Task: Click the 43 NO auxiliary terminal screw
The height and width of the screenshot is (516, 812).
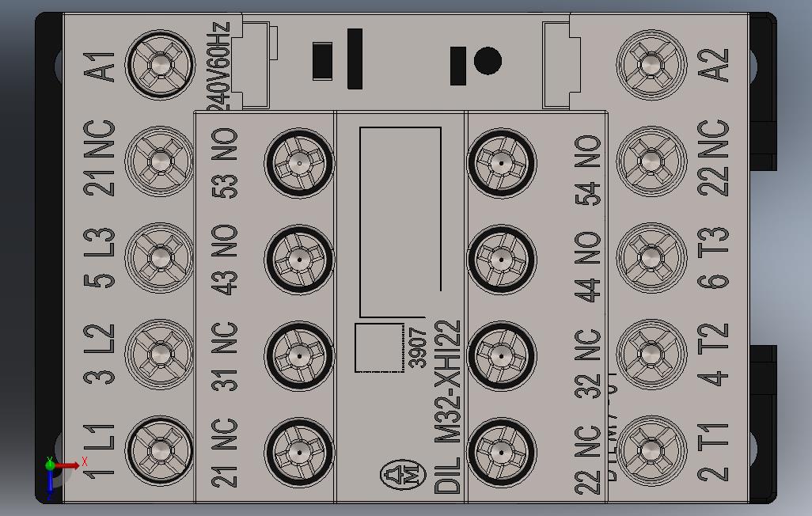Action: click(x=299, y=259)
